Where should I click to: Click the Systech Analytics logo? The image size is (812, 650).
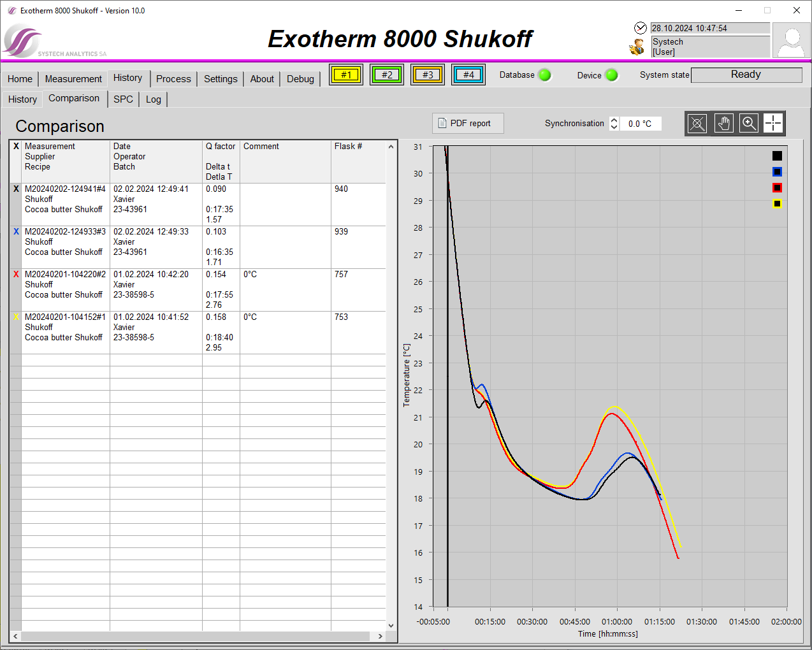(x=55, y=41)
